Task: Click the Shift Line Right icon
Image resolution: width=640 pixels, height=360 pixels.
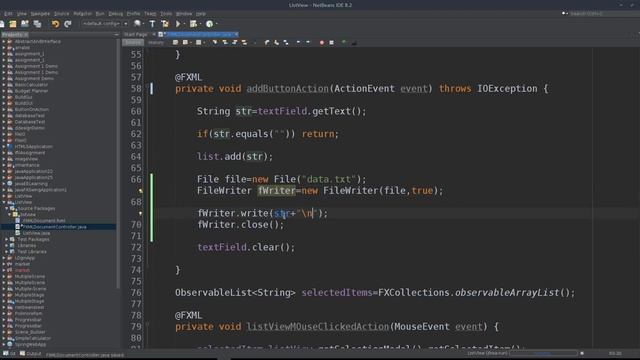Action: [308, 42]
